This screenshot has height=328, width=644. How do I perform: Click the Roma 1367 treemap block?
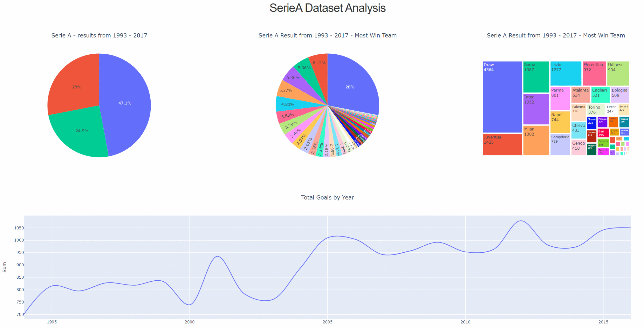[536, 77]
